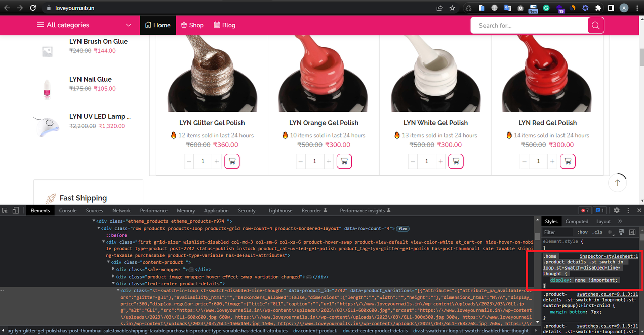
Task: Click the LYN UV LED Lamp thumbnail
Action: 47,126
